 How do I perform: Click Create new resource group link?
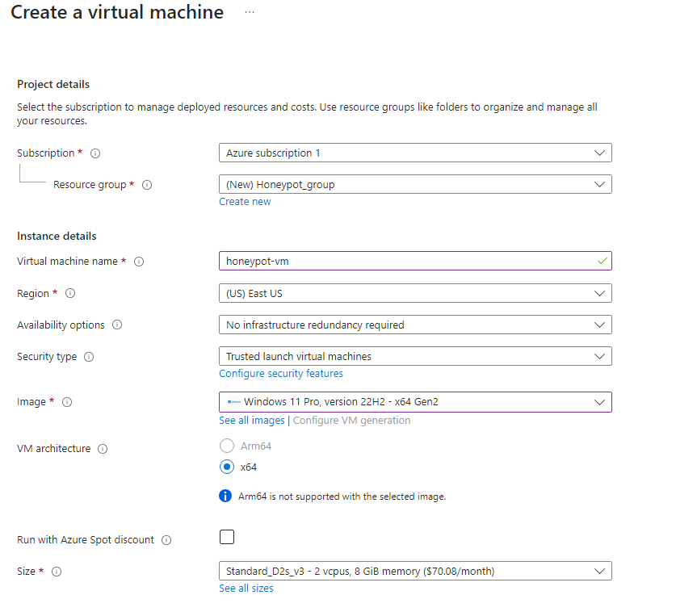(245, 202)
